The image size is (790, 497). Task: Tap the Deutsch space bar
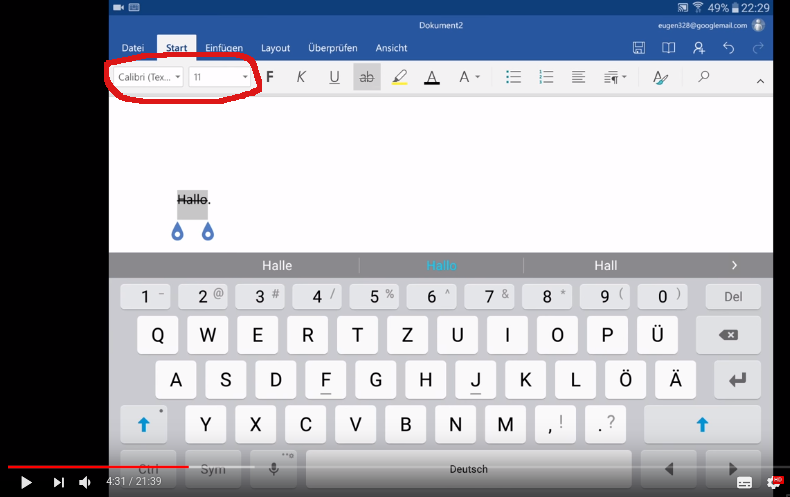pos(469,469)
